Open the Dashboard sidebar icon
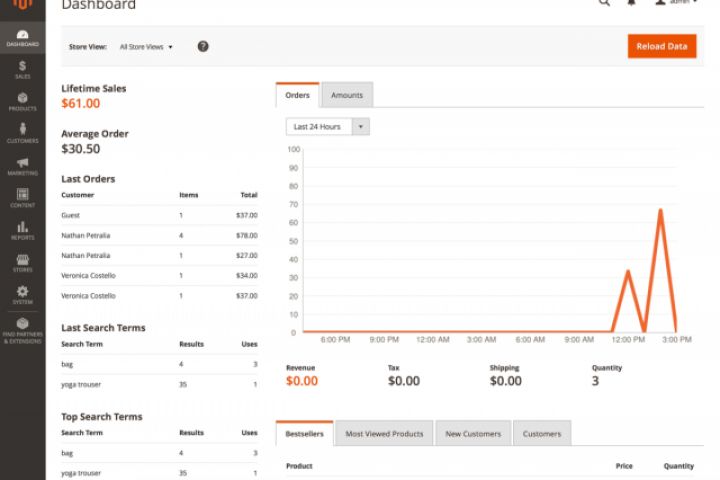This screenshot has height=480, width=720. [x=22, y=38]
